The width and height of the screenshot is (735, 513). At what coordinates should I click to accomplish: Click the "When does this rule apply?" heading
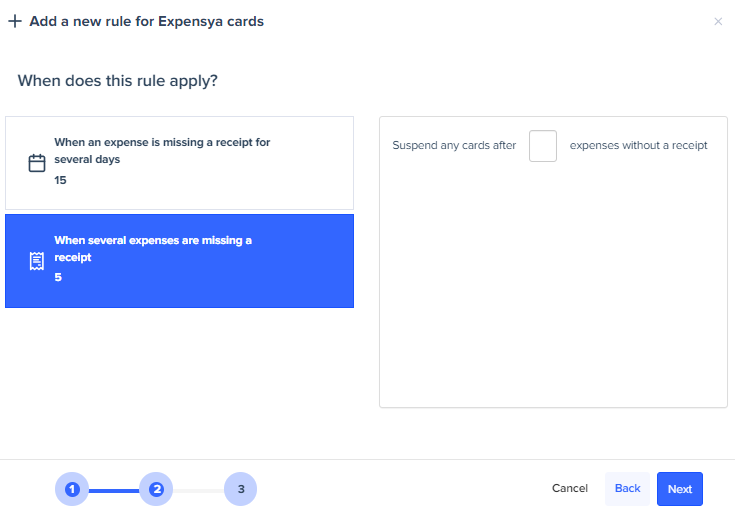118,80
